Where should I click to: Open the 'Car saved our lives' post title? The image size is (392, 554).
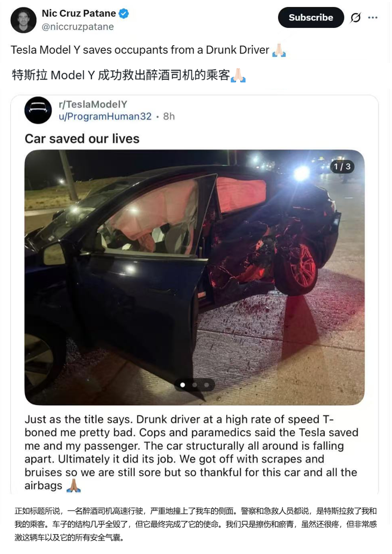pos(82,139)
